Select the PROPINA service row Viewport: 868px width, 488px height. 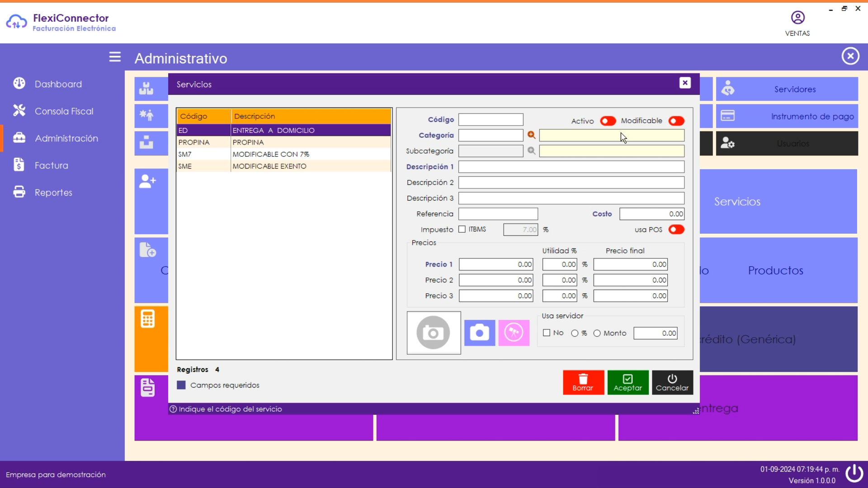click(284, 142)
